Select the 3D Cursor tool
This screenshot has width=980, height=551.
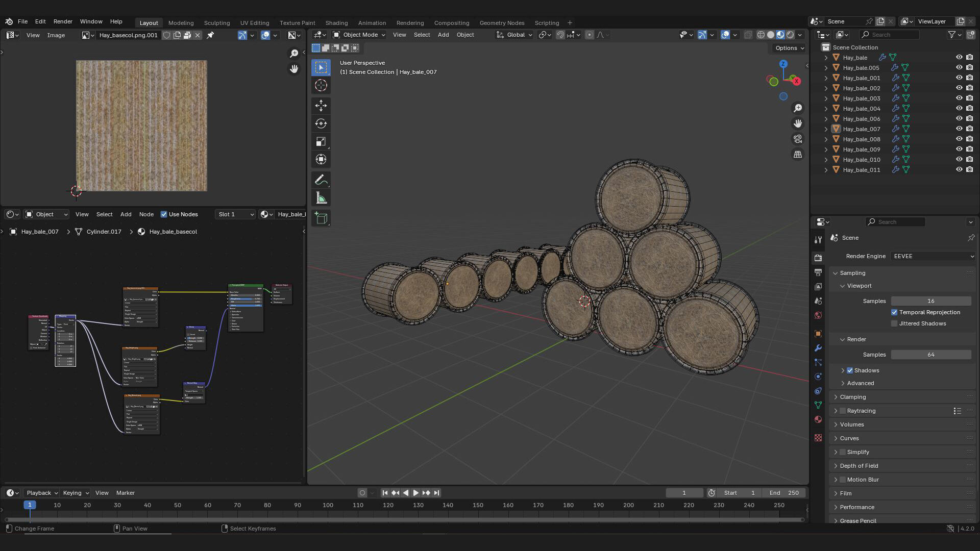[321, 85]
